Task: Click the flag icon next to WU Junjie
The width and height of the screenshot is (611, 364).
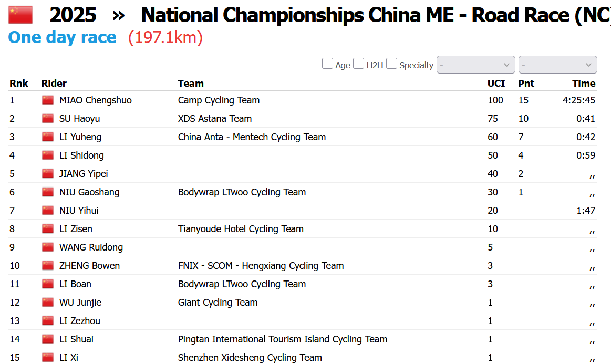Action: (x=48, y=303)
